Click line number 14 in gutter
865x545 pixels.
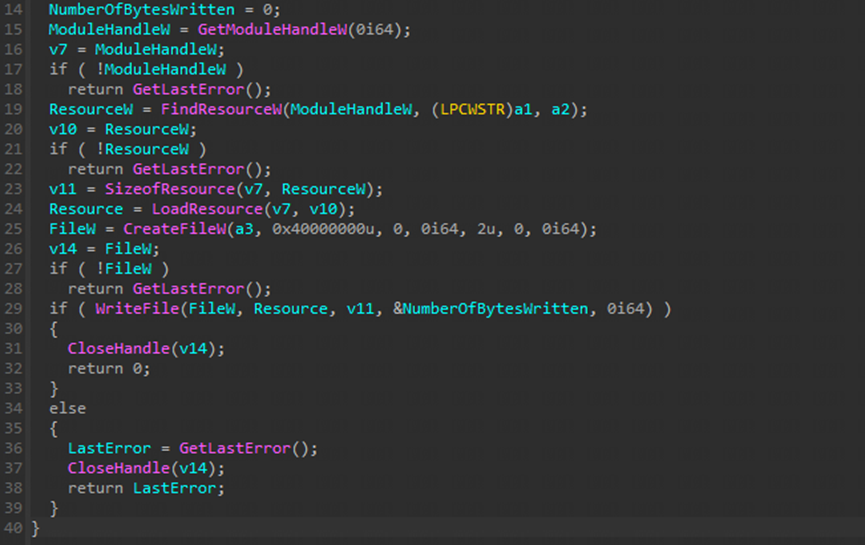click(x=13, y=9)
